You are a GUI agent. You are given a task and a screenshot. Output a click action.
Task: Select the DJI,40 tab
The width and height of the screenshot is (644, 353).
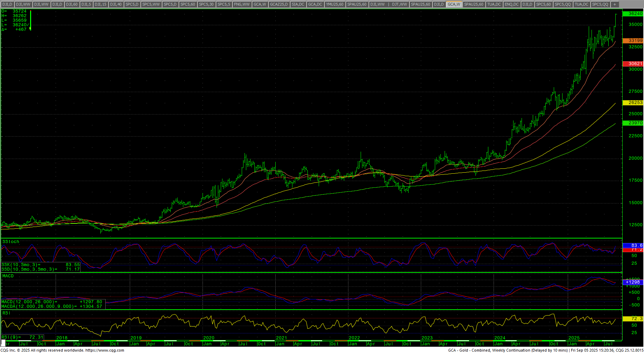tap(116, 4)
